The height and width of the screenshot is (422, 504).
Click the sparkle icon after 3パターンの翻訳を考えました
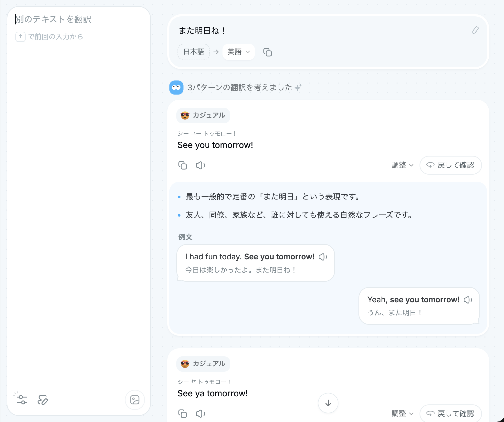298,87
